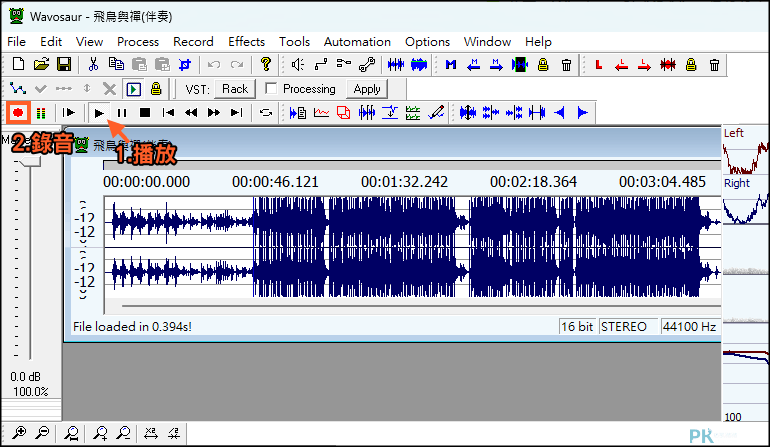This screenshot has height=447, width=770.
Task: Click the zoom out magnifier icon
Action: (42, 433)
